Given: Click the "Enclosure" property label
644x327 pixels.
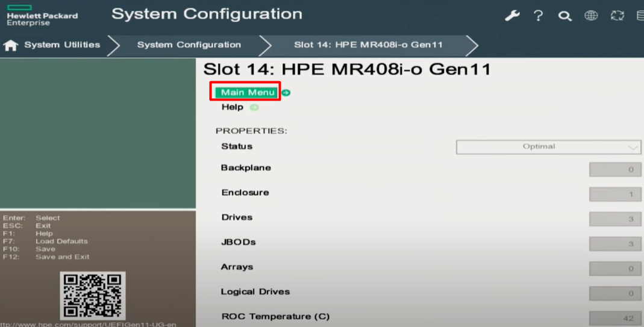Looking at the screenshot, I should 245,192.
